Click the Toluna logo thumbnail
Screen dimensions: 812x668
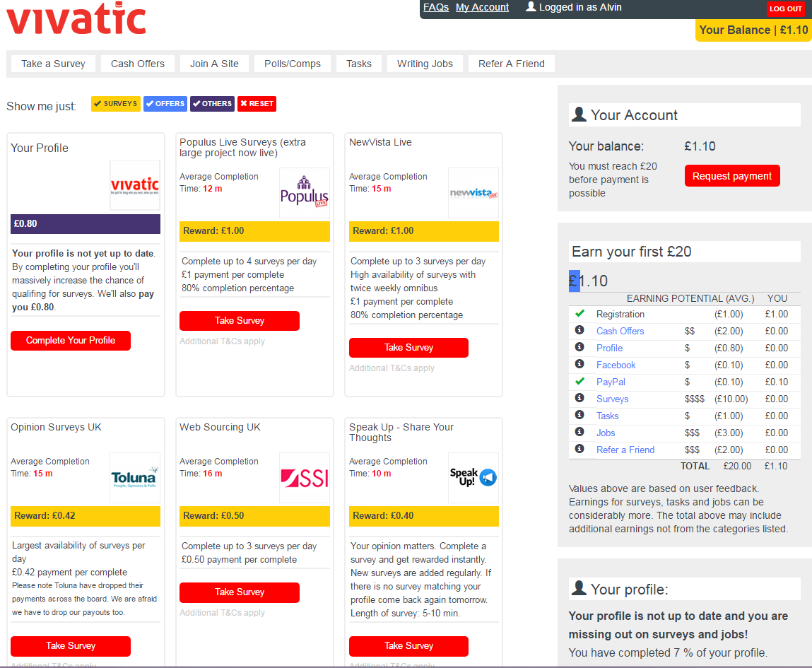pos(135,477)
